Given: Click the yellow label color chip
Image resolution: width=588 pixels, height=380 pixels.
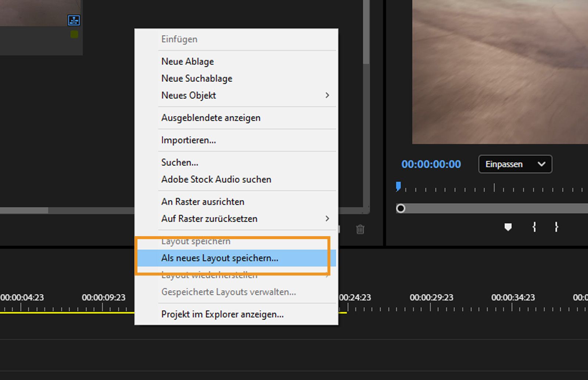Looking at the screenshot, I should point(74,33).
